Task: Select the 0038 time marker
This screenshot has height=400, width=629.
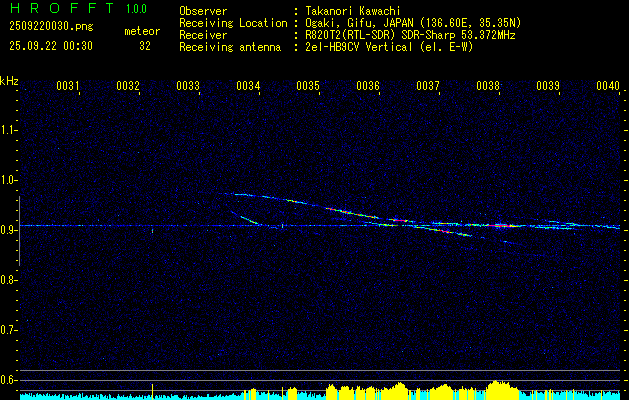Action: click(488, 87)
